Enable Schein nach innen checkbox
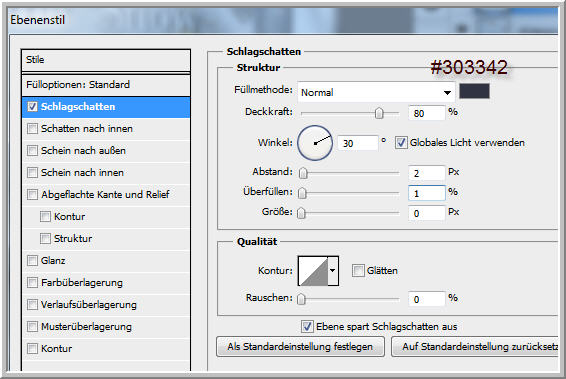This screenshot has width=566, height=379. (32, 173)
